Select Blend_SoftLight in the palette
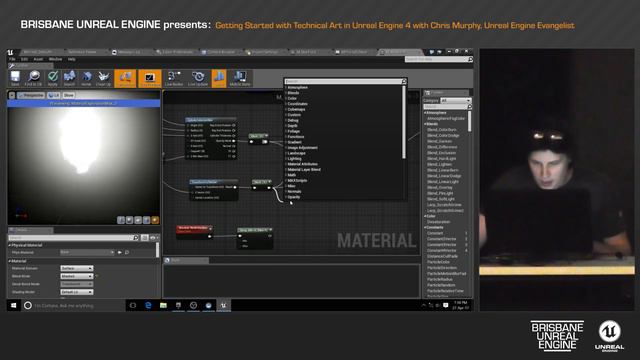This screenshot has width=640, height=360. (x=440, y=199)
